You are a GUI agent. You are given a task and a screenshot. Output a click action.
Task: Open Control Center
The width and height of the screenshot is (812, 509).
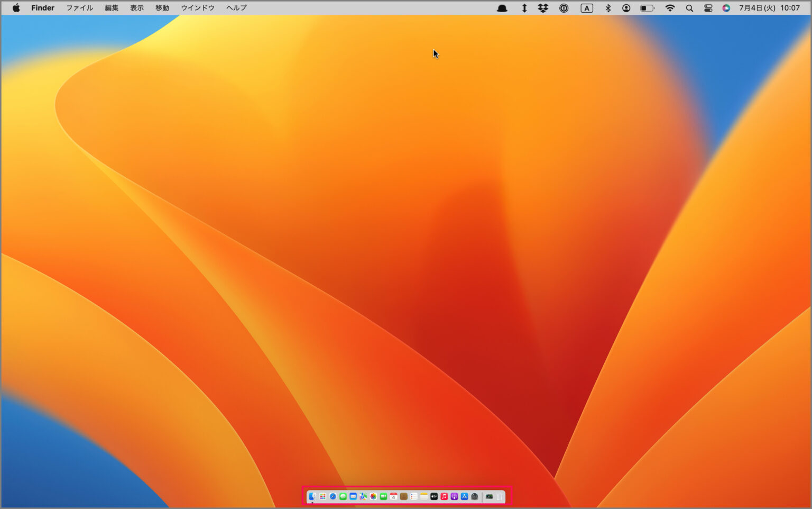click(x=708, y=7)
